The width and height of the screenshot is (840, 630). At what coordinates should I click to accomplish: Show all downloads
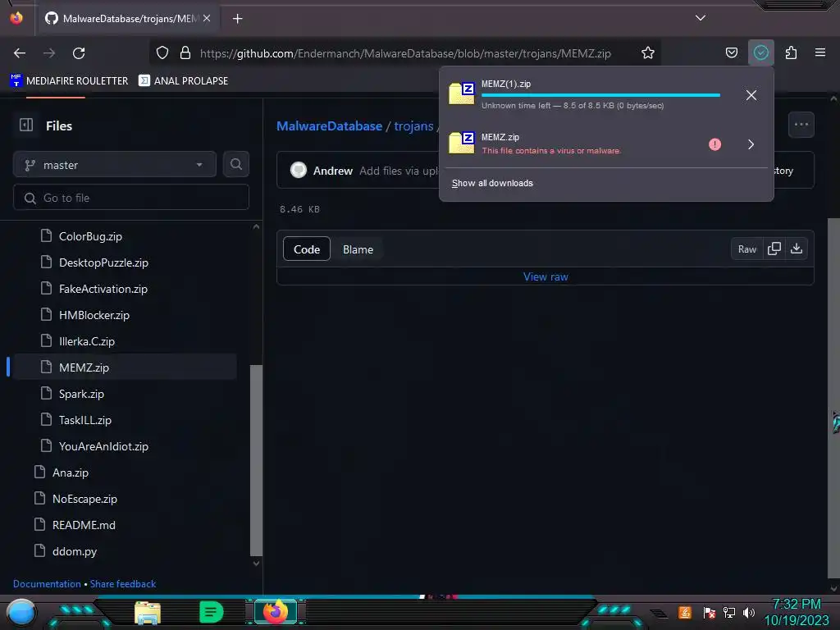492,183
